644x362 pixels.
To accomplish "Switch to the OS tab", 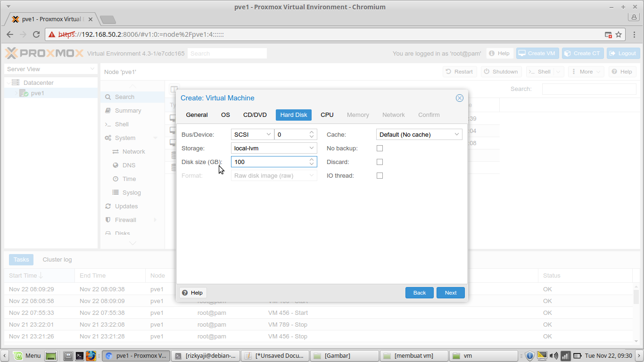I will (226, 115).
